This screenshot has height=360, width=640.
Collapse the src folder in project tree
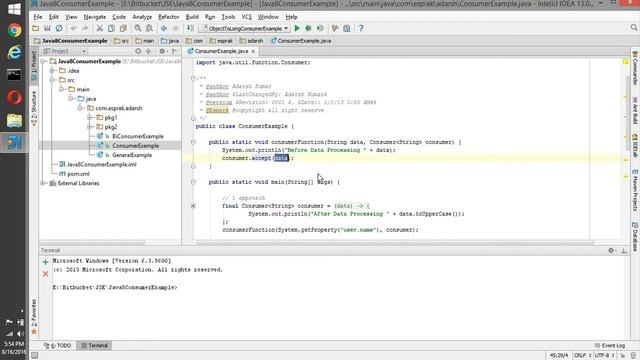pyautogui.click(x=52, y=80)
